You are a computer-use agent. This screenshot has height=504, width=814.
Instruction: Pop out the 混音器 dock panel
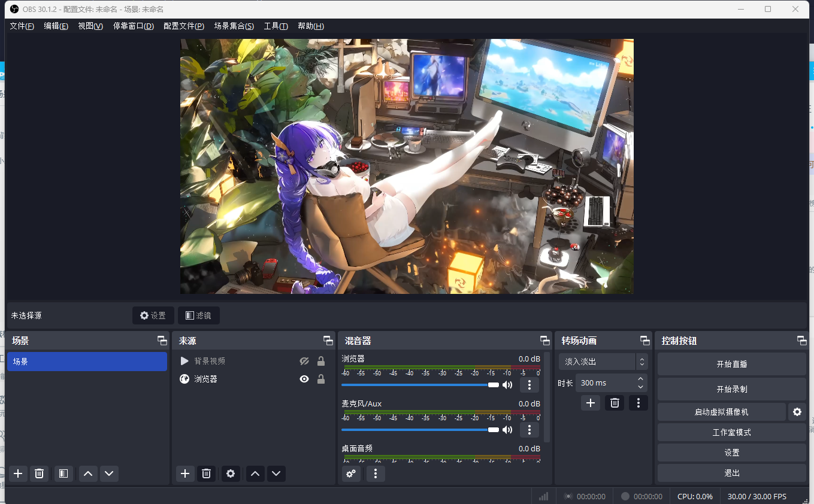[x=545, y=341]
